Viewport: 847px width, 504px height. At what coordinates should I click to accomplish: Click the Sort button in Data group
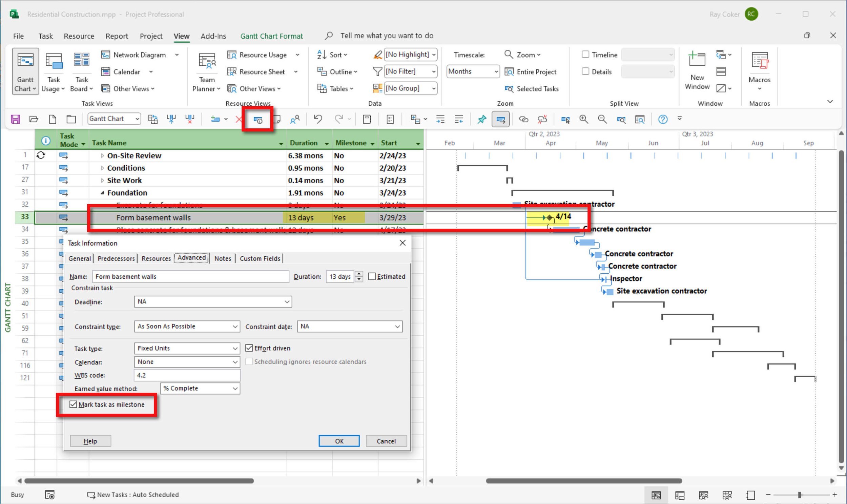[x=332, y=54]
